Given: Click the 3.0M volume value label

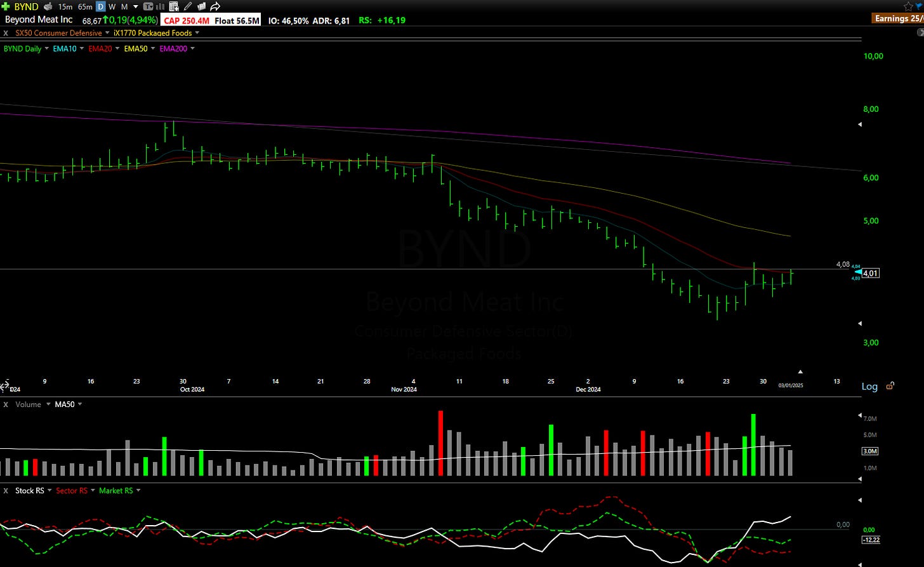Looking at the screenshot, I should tap(870, 451).
